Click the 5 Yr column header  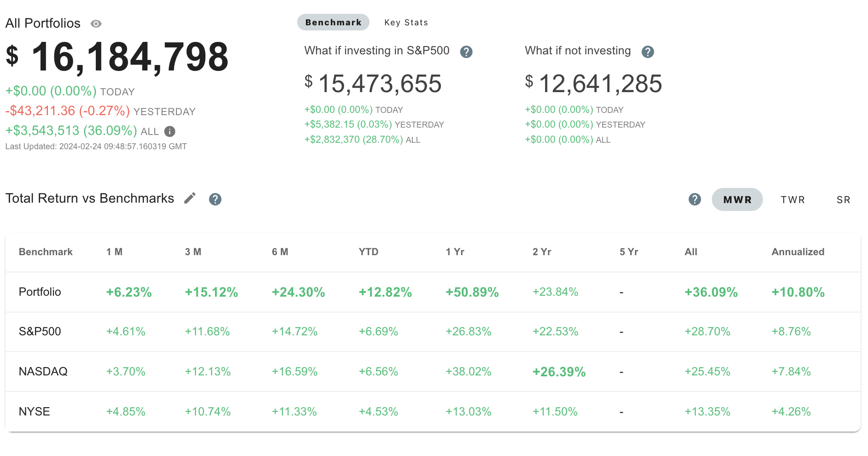coord(629,251)
